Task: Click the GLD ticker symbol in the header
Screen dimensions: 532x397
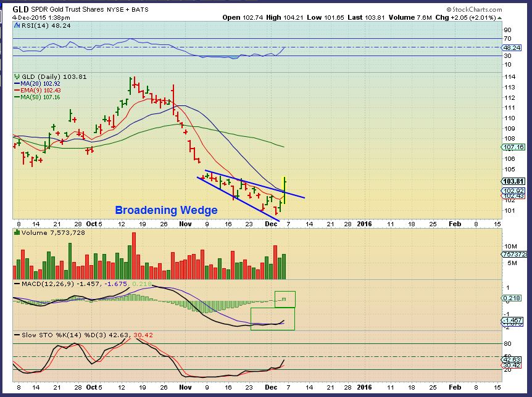Action: click(x=20, y=9)
